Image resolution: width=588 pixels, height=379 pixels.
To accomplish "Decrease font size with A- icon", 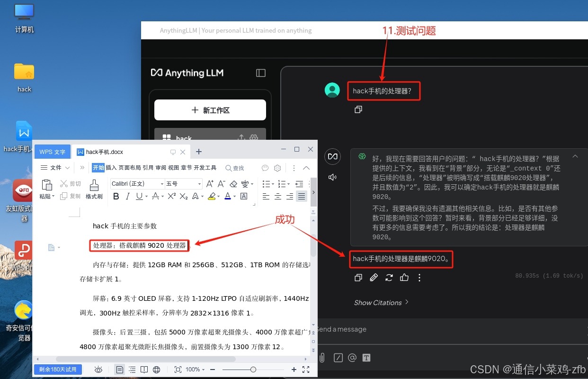I will (x=222, y=184).
